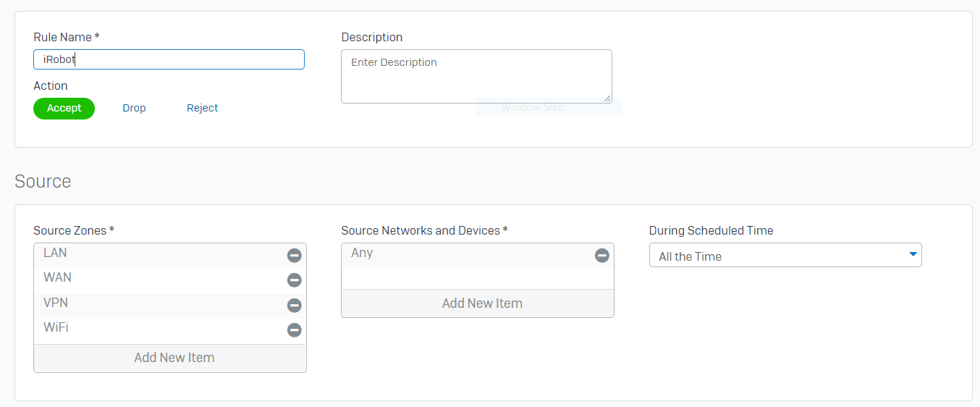980x407 pixels.
Task: Set rule action to Drop
Action: [x=134, y=108]
